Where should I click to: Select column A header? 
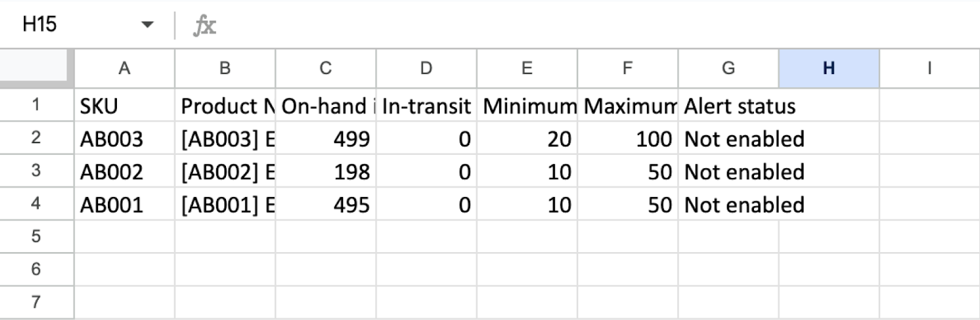tap(124, 69)
